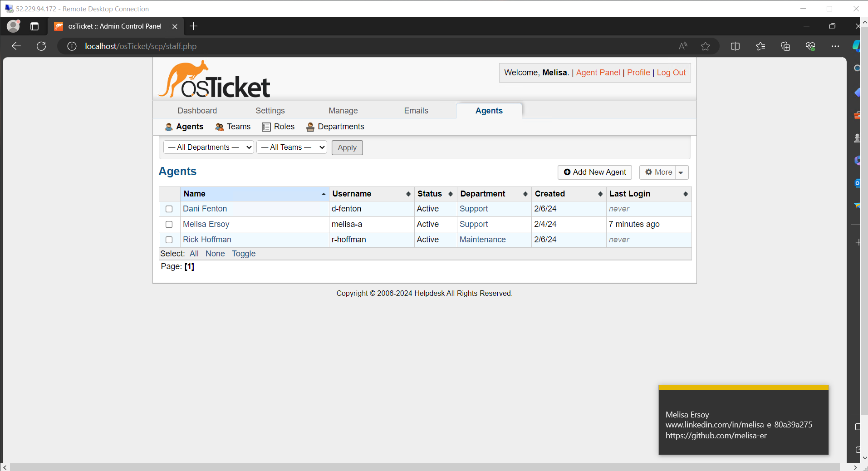Image resolution: width=868 pixels, height=471 pixels.
Task: Expand the All Teams filter dropdown
Action: coord(292,147)
